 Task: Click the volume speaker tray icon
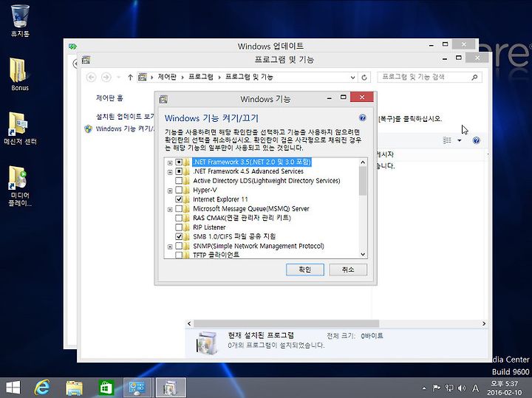(x=461, y=388)
